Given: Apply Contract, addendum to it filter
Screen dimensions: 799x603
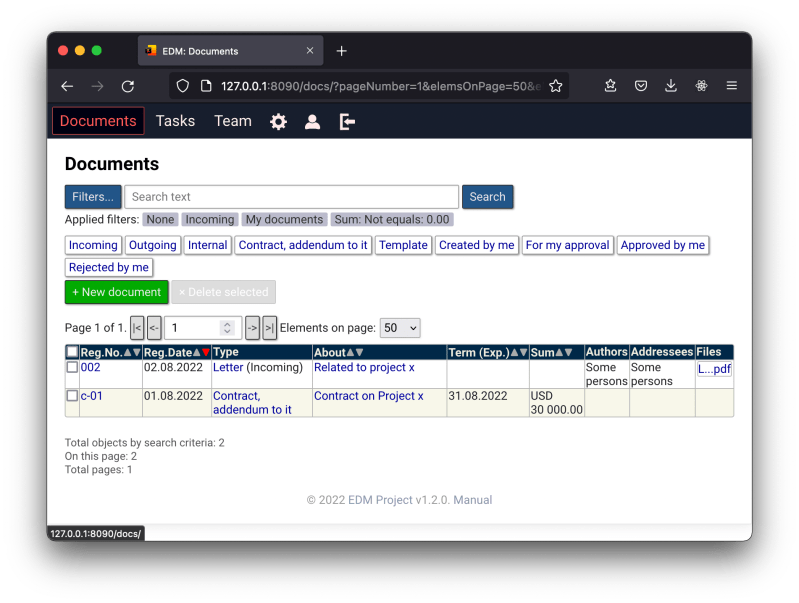Looking at the screenshot, I should tap(303, 245).
